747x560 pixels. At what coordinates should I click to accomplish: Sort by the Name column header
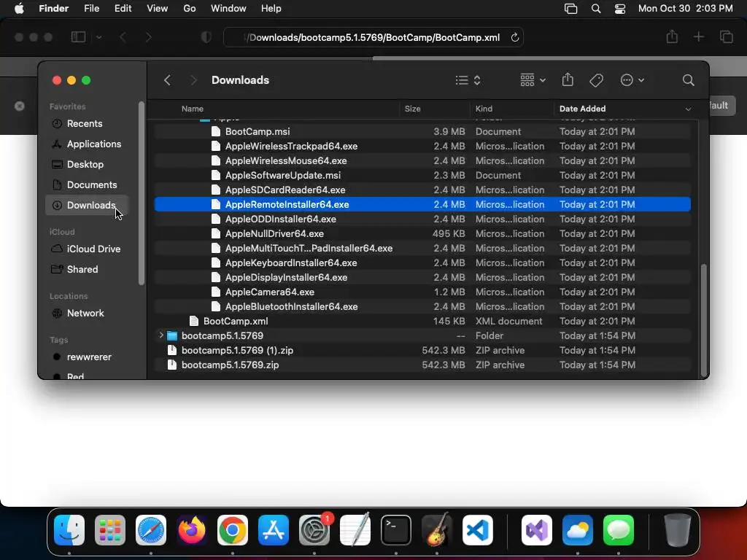click(x=192, y=109)
